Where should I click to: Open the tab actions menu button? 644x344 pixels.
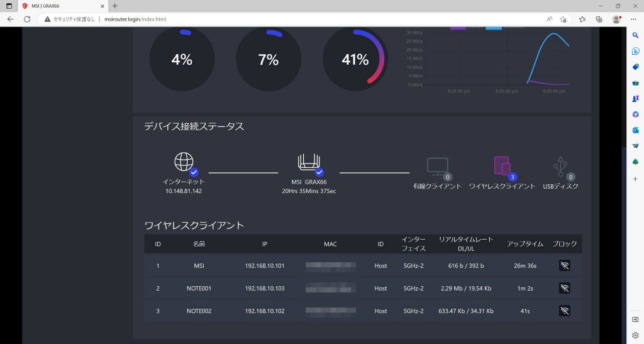9,6
